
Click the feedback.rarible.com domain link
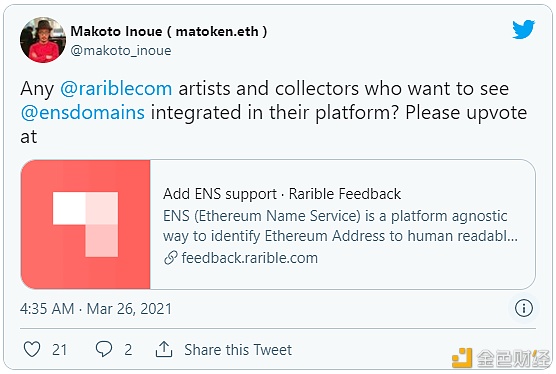tap(250, 258)
